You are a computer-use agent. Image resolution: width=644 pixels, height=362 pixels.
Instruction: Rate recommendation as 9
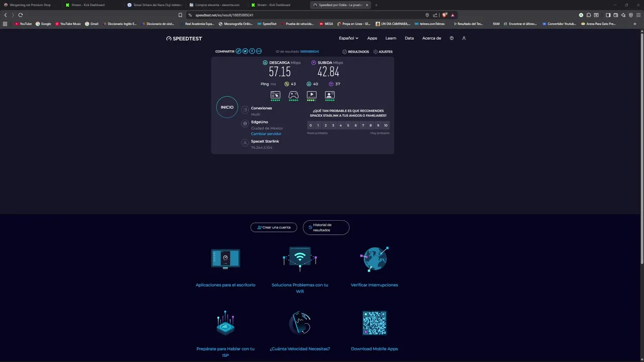(378, 125)
